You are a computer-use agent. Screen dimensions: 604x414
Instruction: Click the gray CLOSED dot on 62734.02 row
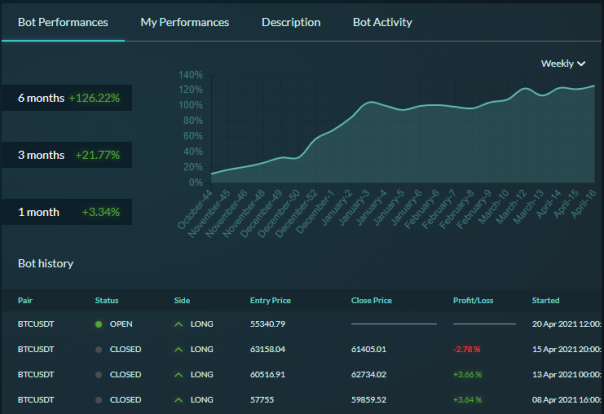99,375
